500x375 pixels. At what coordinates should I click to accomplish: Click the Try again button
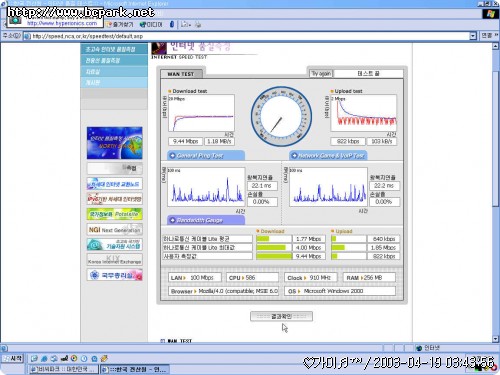[321, 74]
